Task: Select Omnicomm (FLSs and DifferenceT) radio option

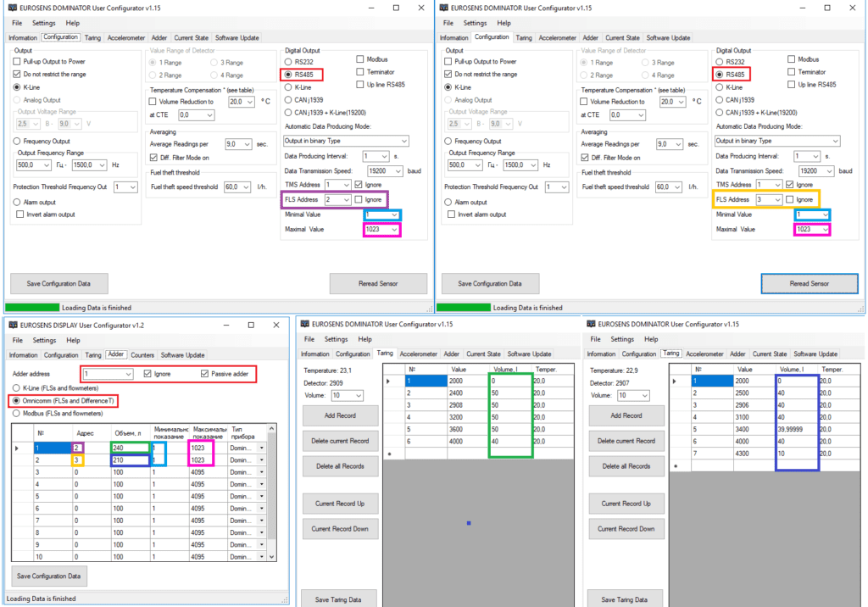Action: tap(16, 400)
